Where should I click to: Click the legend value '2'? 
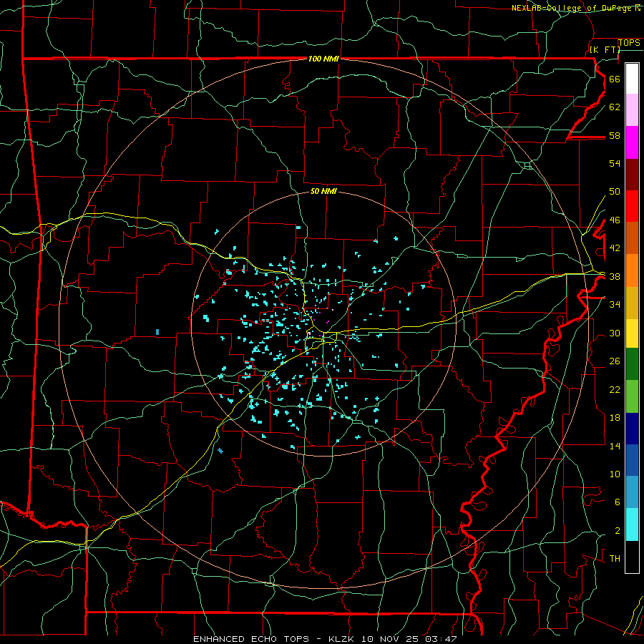617,531
